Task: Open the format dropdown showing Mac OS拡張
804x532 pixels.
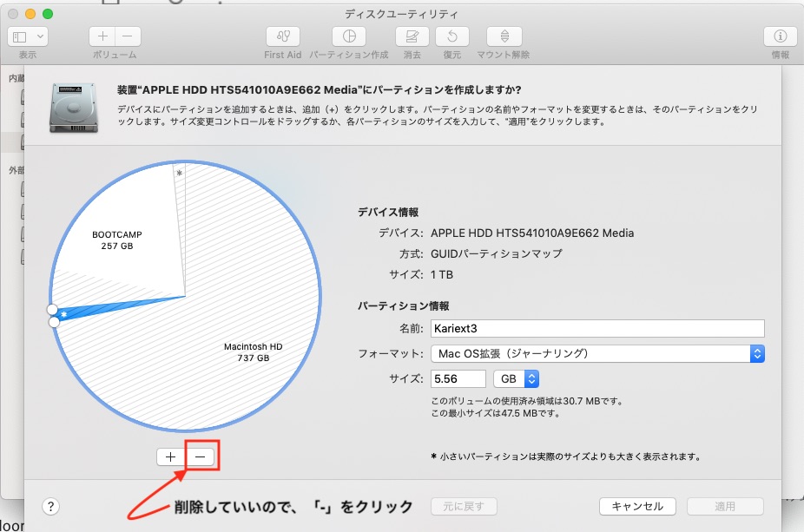Action: click(x=597, y=353)
